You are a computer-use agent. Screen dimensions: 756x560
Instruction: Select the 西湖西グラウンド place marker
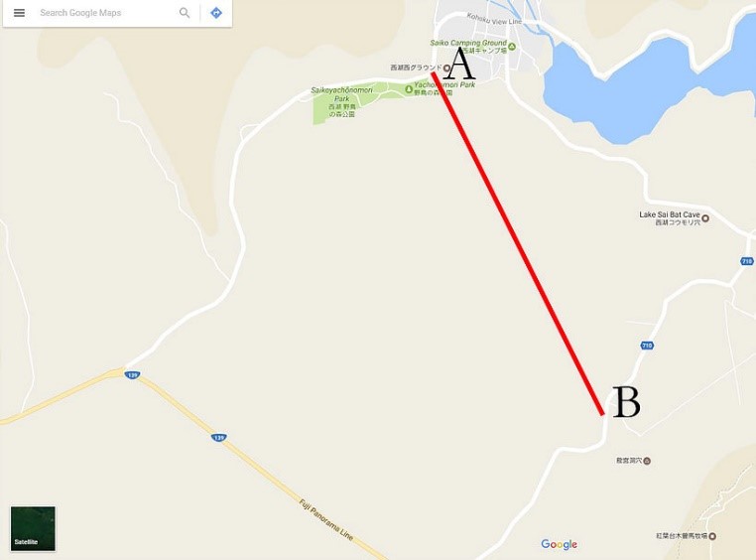446,68
